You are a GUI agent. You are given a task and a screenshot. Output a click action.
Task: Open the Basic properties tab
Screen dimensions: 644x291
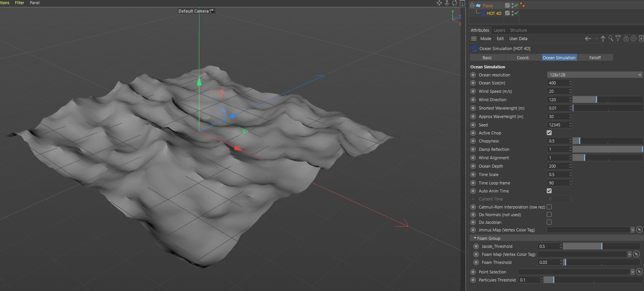pos(487,58)
